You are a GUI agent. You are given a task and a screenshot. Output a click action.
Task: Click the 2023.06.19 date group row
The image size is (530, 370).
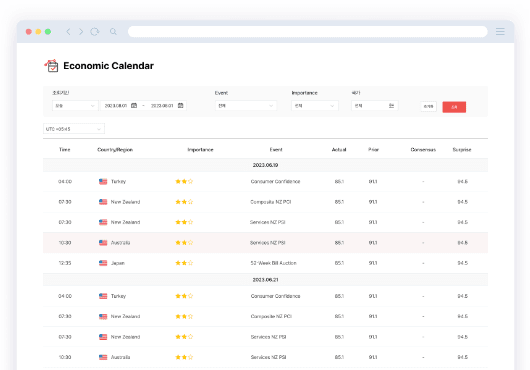coord(265,165)
